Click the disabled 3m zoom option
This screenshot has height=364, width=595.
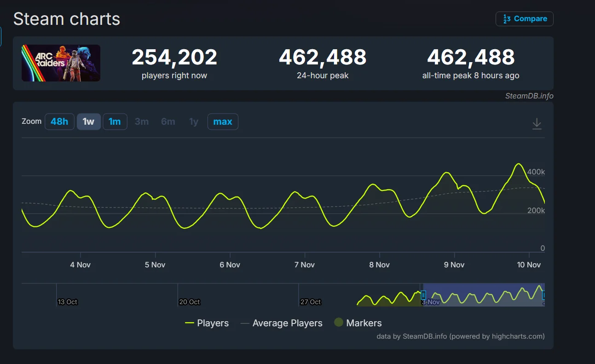coord(142,121)
